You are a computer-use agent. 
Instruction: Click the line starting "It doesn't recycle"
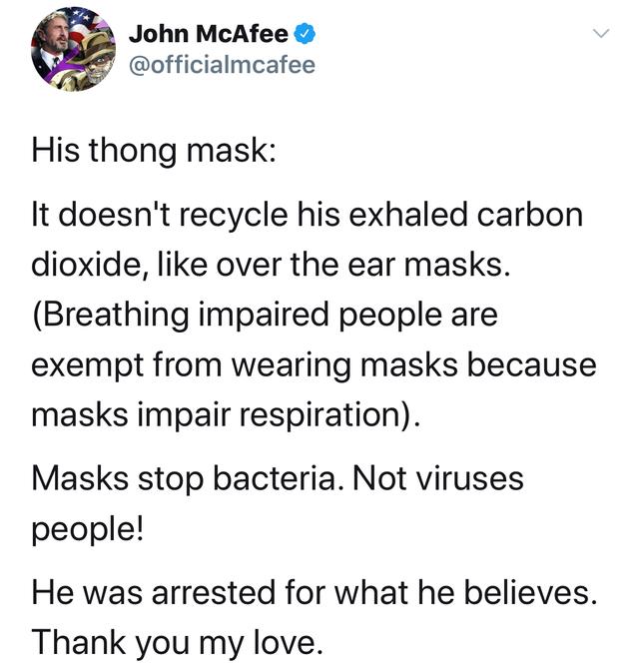pyautogui.click(x=308, y=215)
